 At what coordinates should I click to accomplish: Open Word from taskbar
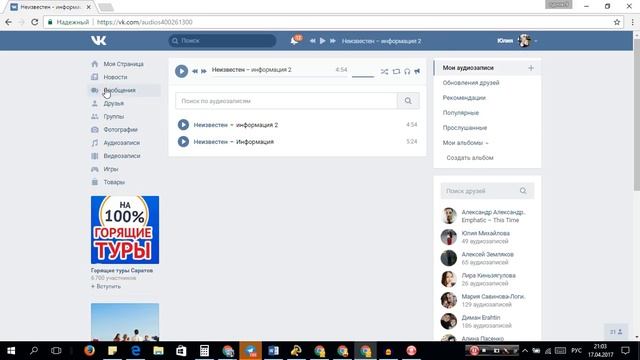[x=273, y=351]
